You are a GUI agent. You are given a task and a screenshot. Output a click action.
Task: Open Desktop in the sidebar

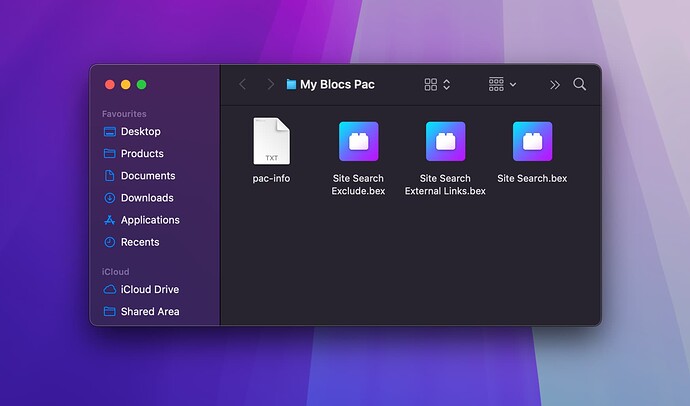click(x=140, y=132)
